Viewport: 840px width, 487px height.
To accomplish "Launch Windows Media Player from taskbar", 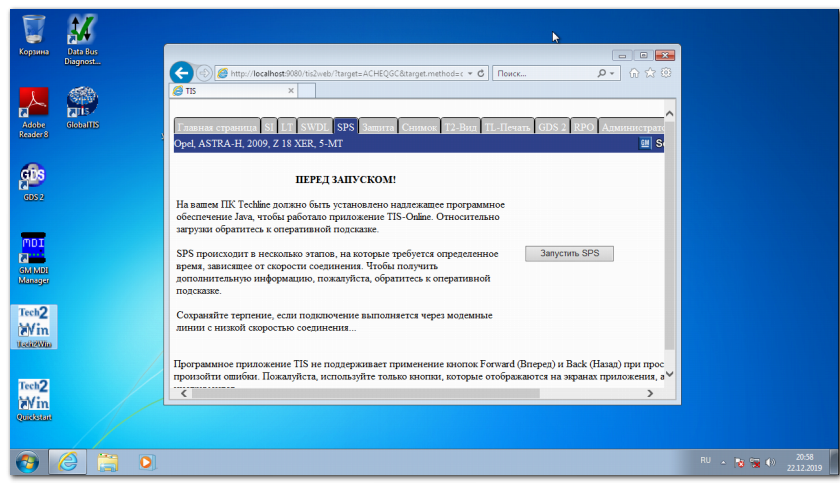I will click(x=146, y=462).
